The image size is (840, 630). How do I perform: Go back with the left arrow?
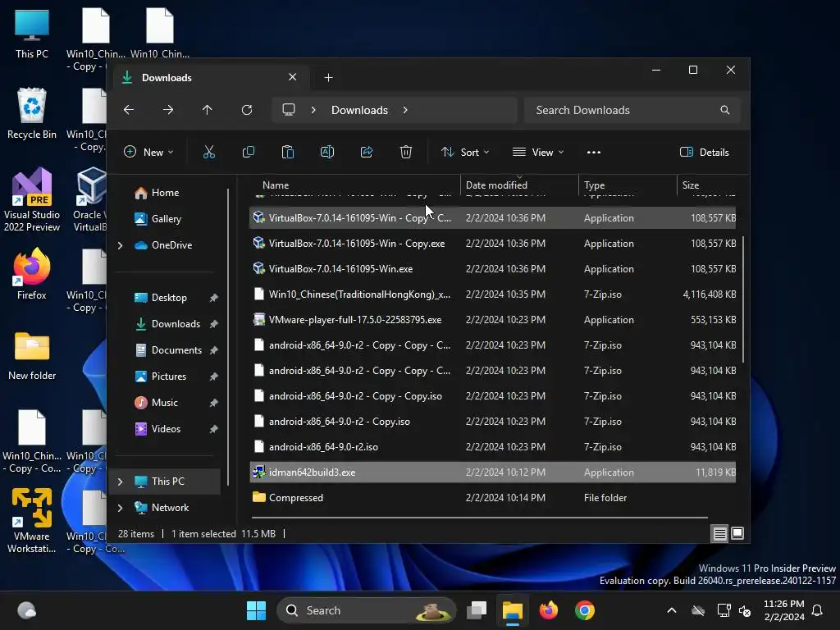point(129,110)
